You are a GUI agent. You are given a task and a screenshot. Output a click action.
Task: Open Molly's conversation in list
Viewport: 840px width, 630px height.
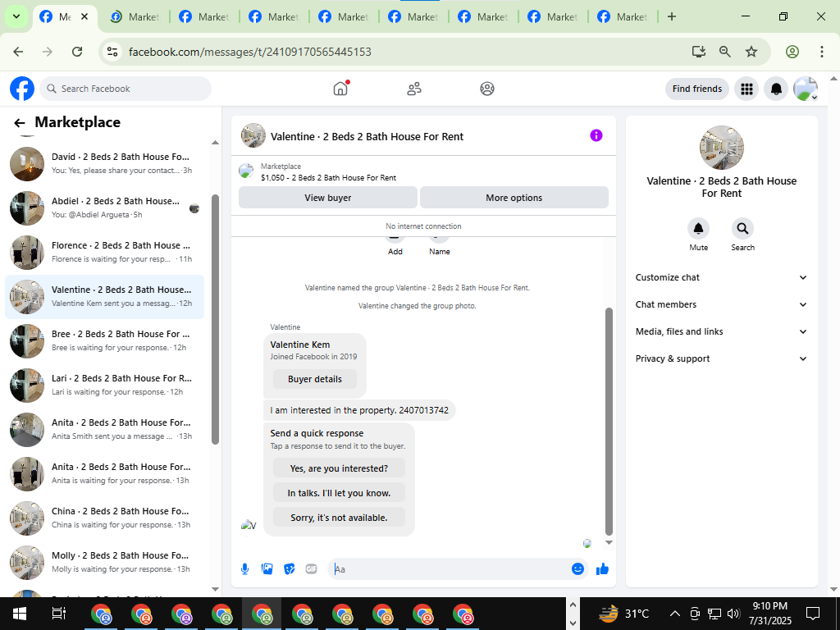point(105,563)
